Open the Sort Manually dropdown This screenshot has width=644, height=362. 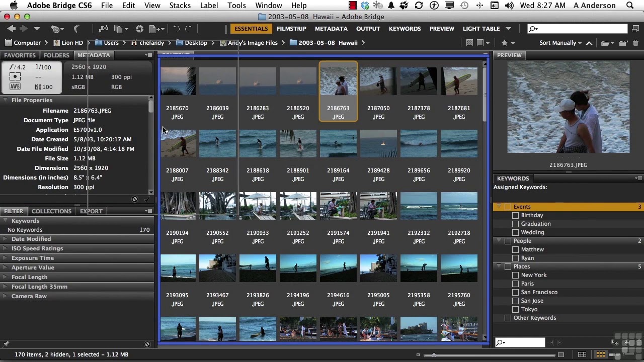(561, 43)
